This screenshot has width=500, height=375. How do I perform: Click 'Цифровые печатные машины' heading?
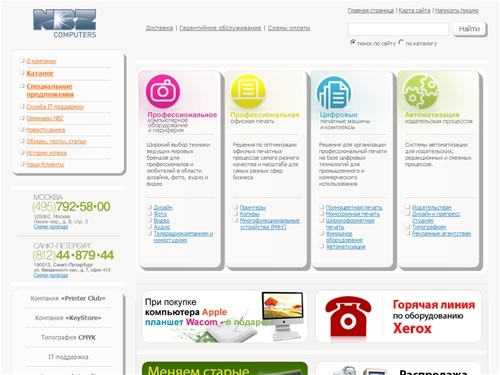point(345,121)
